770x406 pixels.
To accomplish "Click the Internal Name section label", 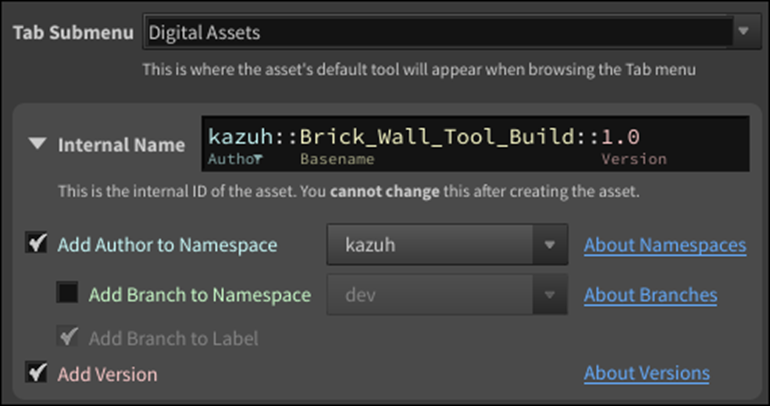I will pyautogui.click(x=121, y=145).
